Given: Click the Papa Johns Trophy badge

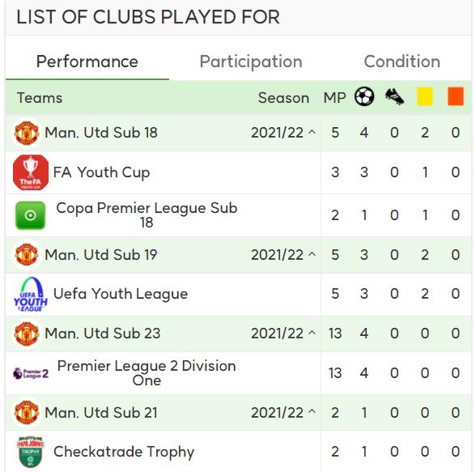Looking at the screenshot, I should tap(31, 452).
